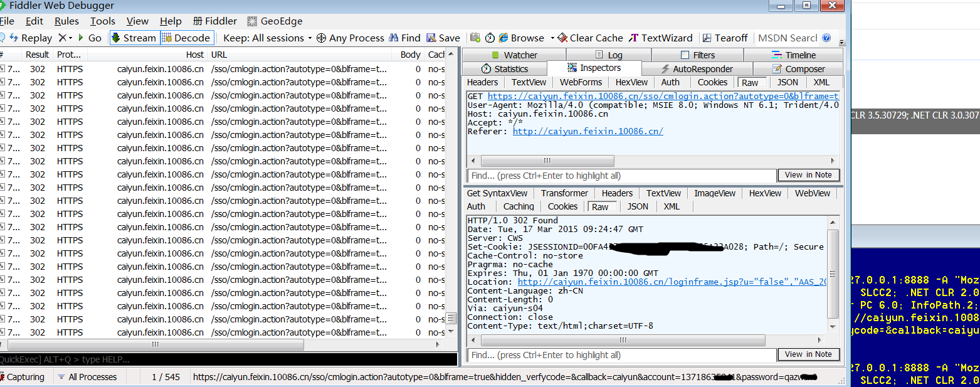Sort sessions by the Result column header

38,55
